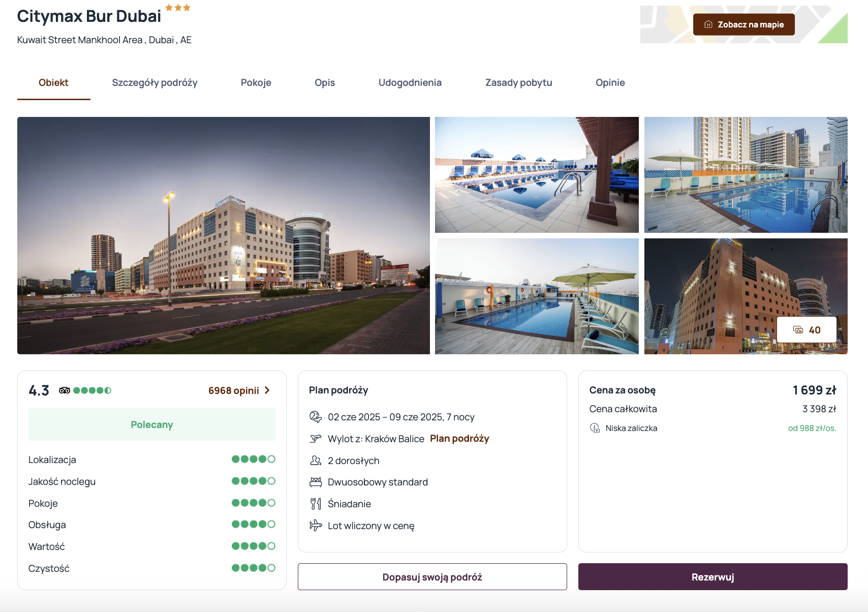Open the pool photo with green umbrella
Image resolution: width=868 pixels, height=612 pixels.
537,296
